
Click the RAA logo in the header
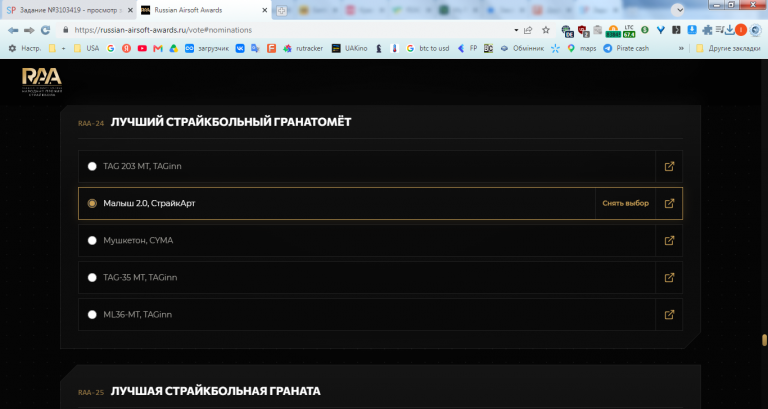42,81
